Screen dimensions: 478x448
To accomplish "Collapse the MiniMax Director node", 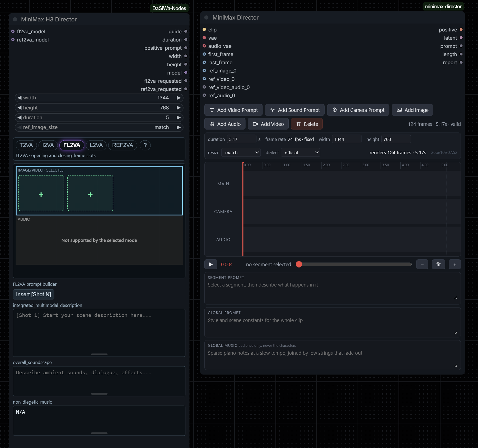I will pos(207,17).
